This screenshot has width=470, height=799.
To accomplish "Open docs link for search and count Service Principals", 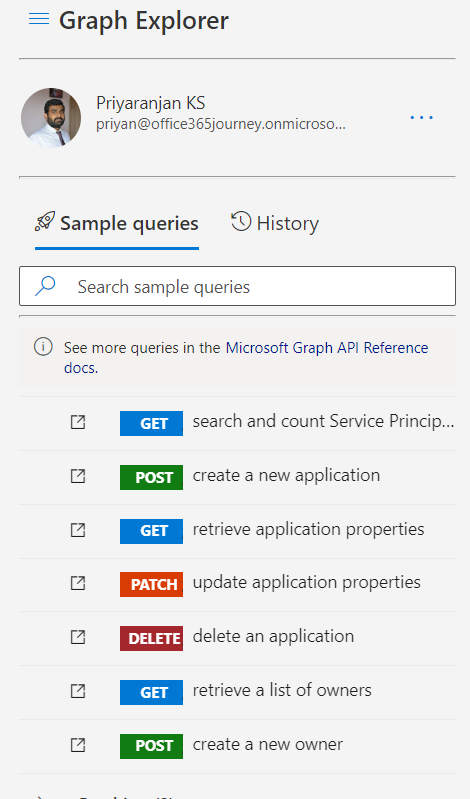I will (x=78, y=422).
